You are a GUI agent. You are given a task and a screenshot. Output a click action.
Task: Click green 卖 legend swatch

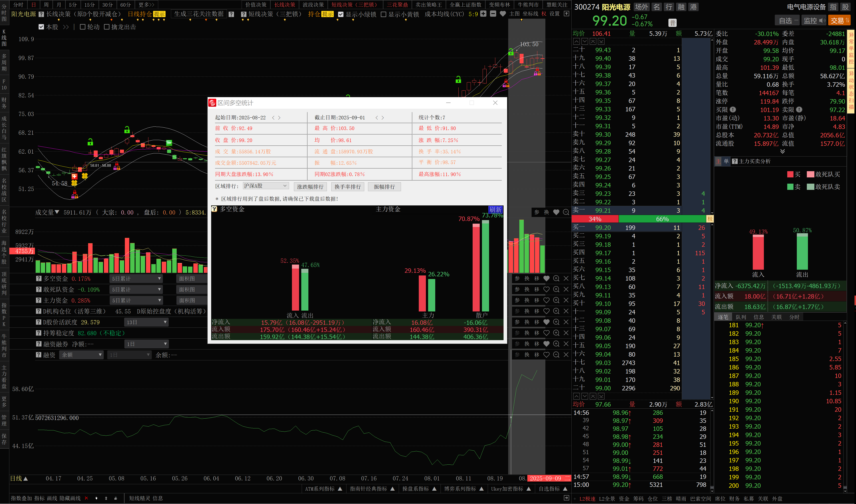(790, 187)
